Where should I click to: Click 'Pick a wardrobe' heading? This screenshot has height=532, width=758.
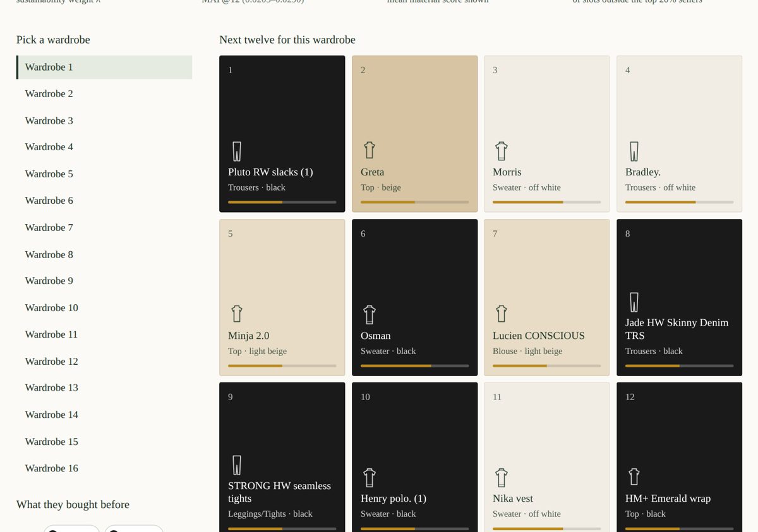point(53,40)
